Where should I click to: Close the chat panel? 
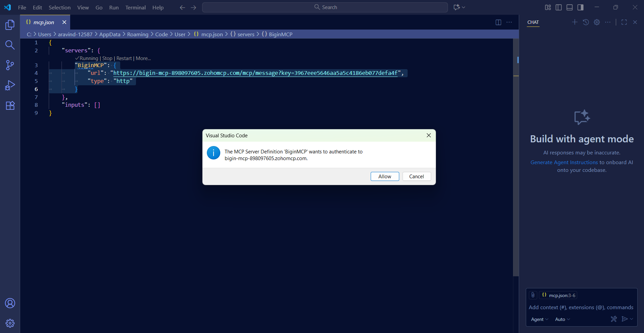[x=635, y=22]
